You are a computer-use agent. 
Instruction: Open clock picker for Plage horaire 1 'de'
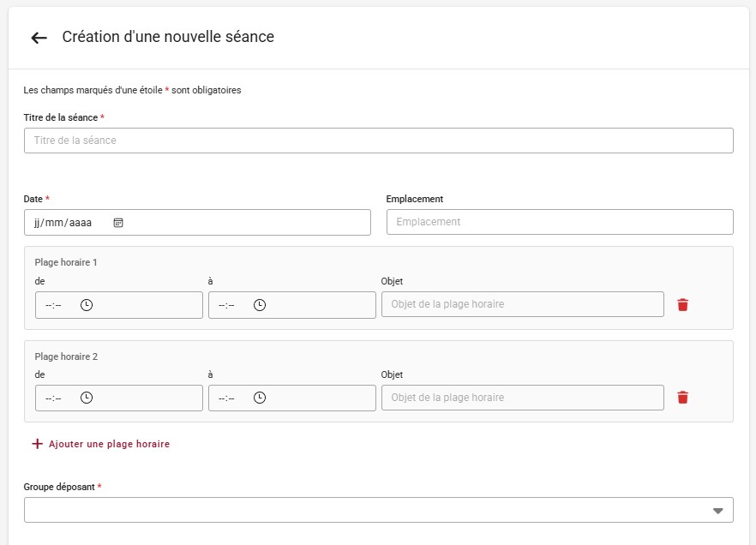click(x=87, y=305)
